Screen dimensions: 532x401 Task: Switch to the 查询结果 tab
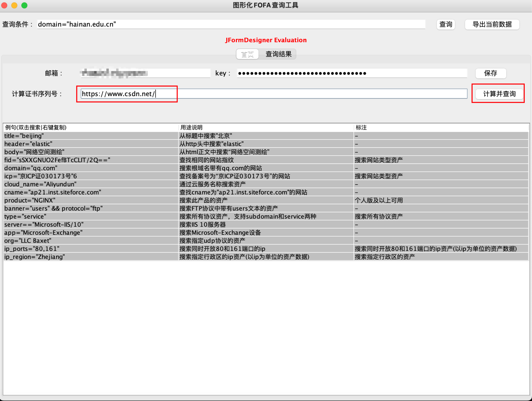click(278, 54)
